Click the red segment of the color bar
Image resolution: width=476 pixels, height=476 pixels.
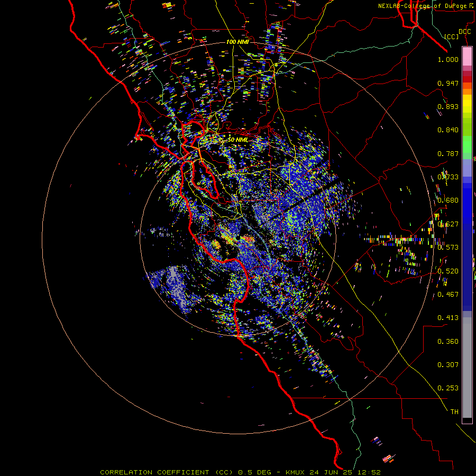point(467,79)
